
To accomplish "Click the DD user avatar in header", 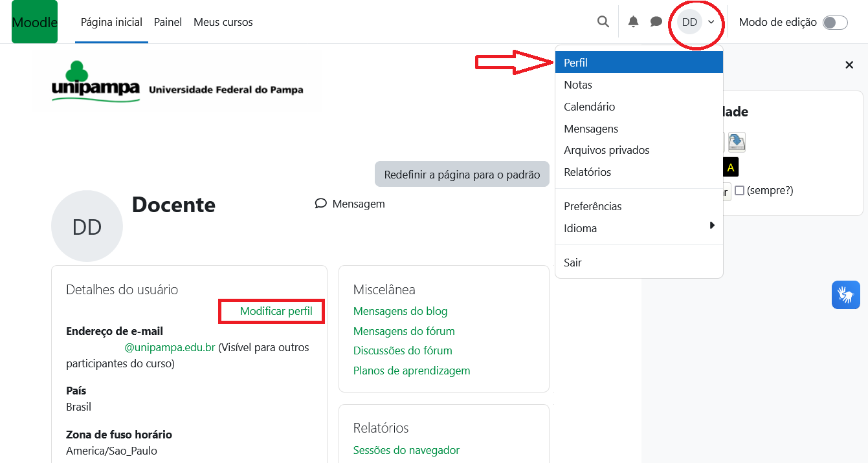I will [689, 22].
